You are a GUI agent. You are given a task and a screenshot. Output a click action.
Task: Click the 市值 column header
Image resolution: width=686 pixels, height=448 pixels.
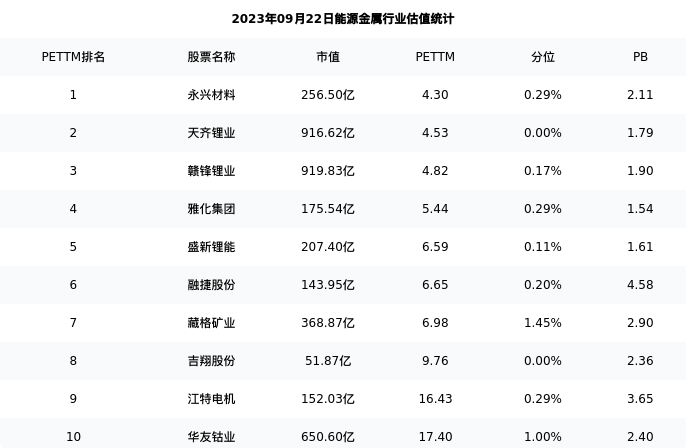[328, 57]
